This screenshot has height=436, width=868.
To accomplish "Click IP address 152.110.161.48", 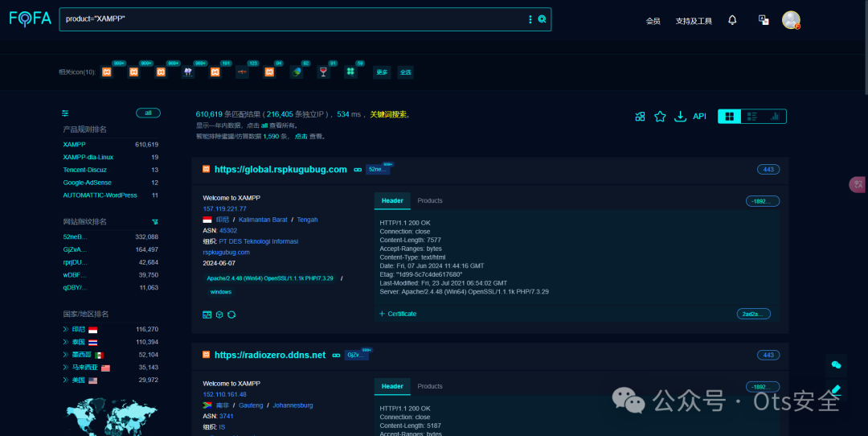I will (224, 394).
